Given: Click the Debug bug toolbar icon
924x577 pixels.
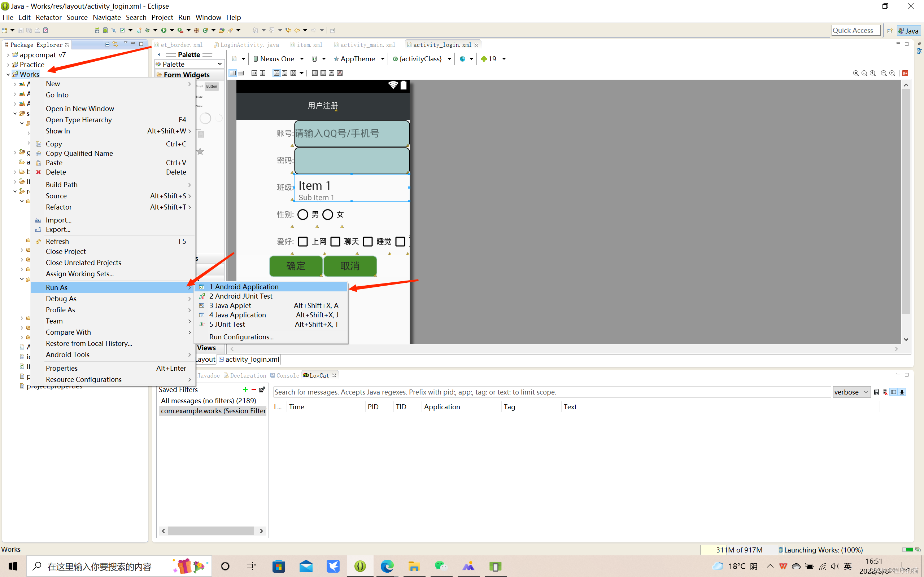Looking at the screenshot, I should click(x=147, y=30).
